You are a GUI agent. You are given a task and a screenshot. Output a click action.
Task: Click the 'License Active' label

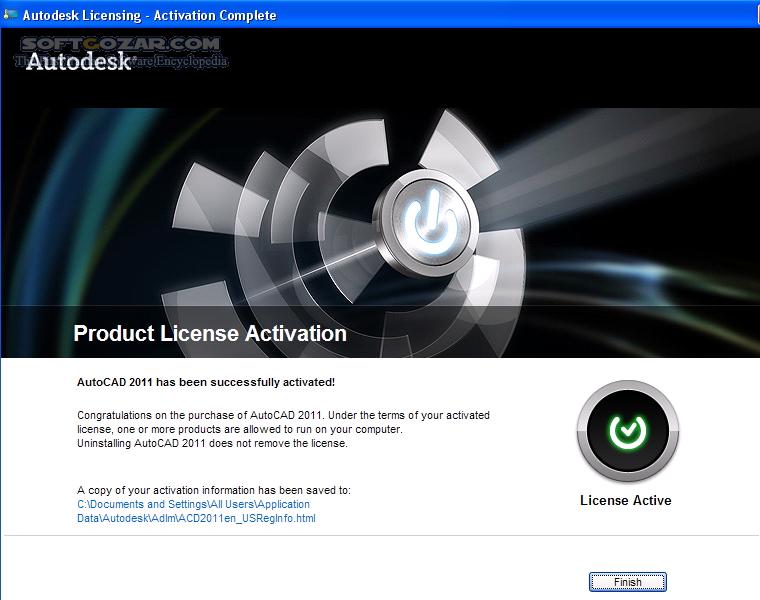click(626, 500)
